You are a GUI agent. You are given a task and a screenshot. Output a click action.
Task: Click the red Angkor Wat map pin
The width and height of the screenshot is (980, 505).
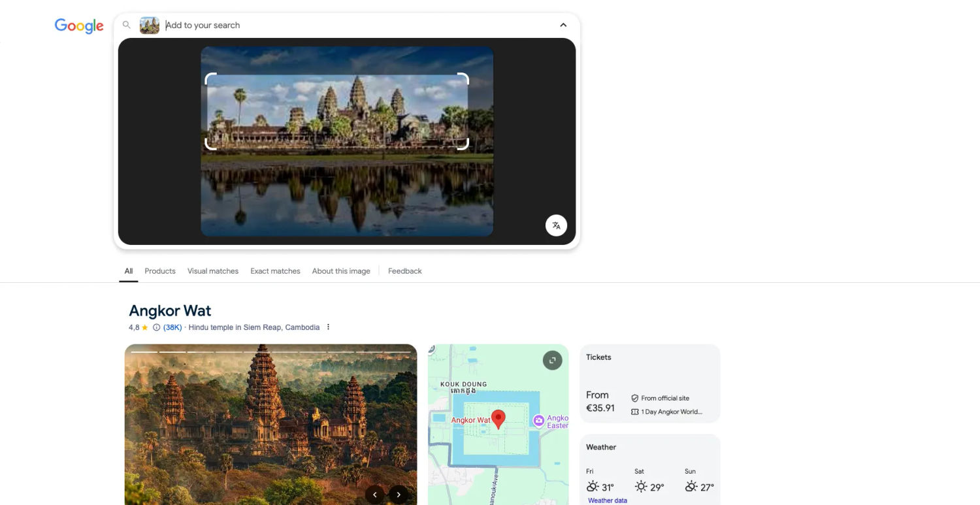(x=498, y=419)
